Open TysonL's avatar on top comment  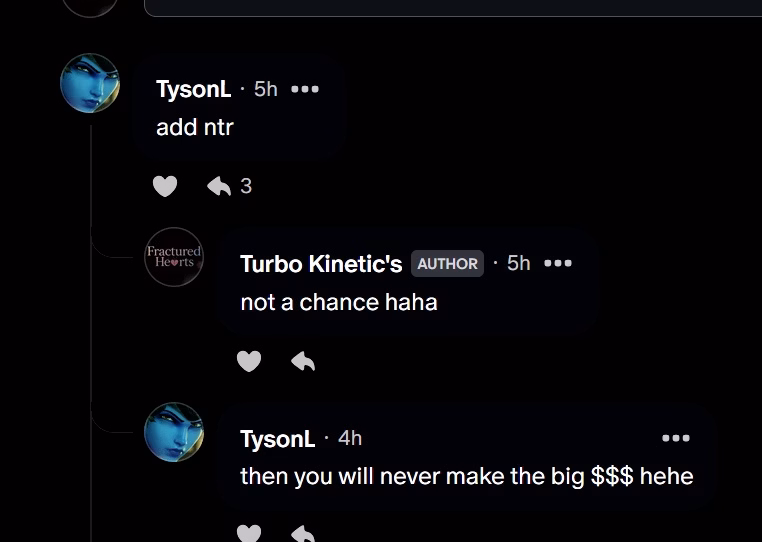pyautogui.click(x=90, y=83)
